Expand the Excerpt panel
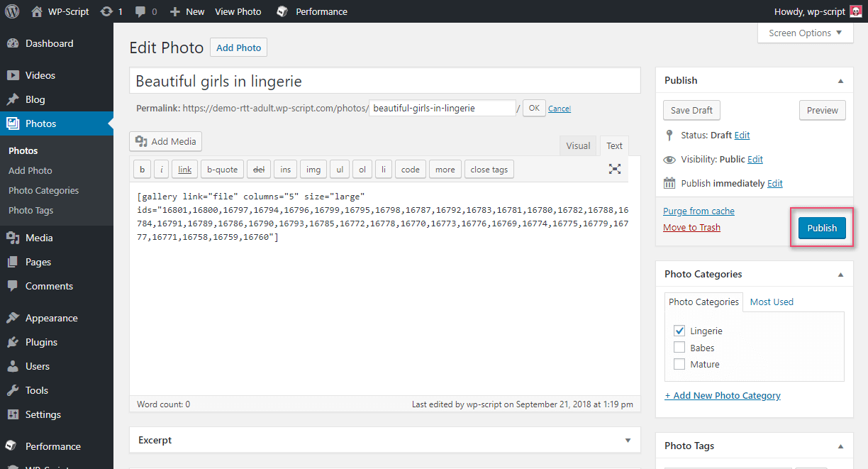 [x=627, y=440]
